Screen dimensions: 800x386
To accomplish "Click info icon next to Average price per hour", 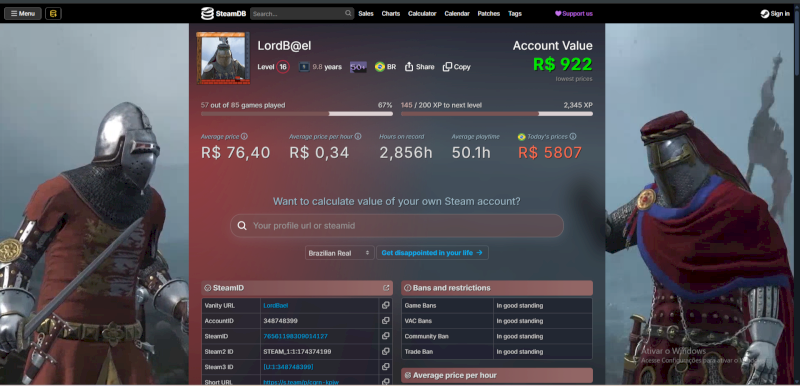I will click(358, 137).
